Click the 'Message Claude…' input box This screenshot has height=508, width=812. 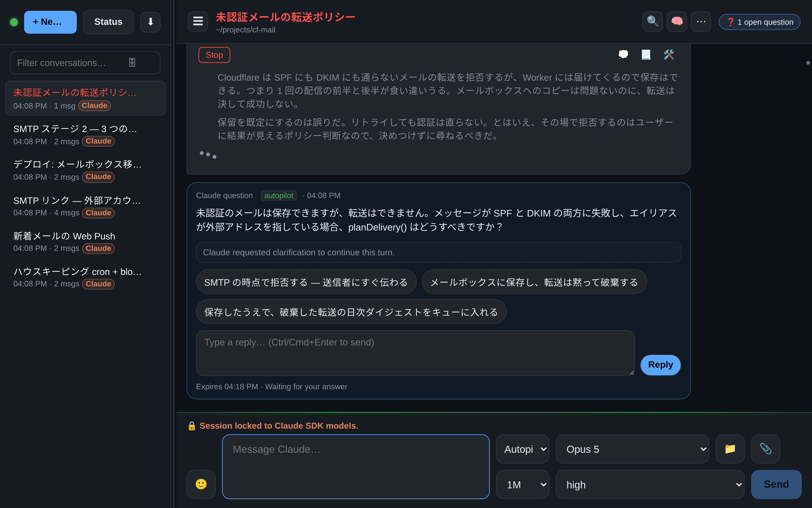356,467
